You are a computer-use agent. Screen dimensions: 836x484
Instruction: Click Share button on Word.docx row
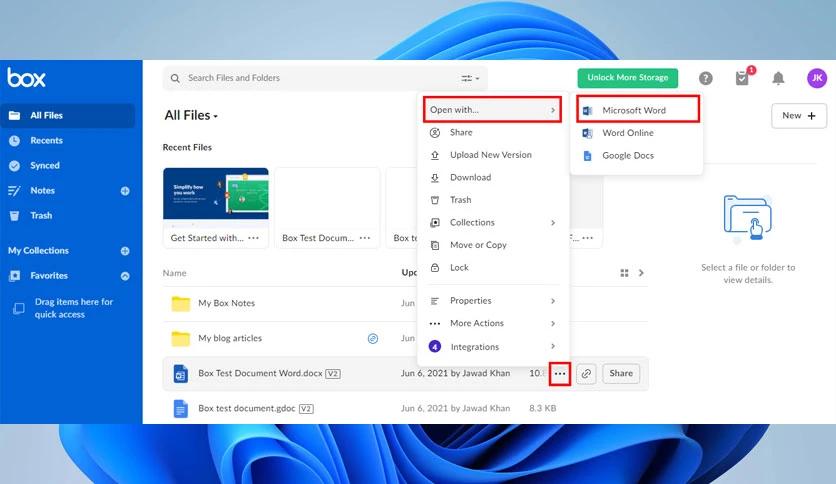(x=621, y=374)
